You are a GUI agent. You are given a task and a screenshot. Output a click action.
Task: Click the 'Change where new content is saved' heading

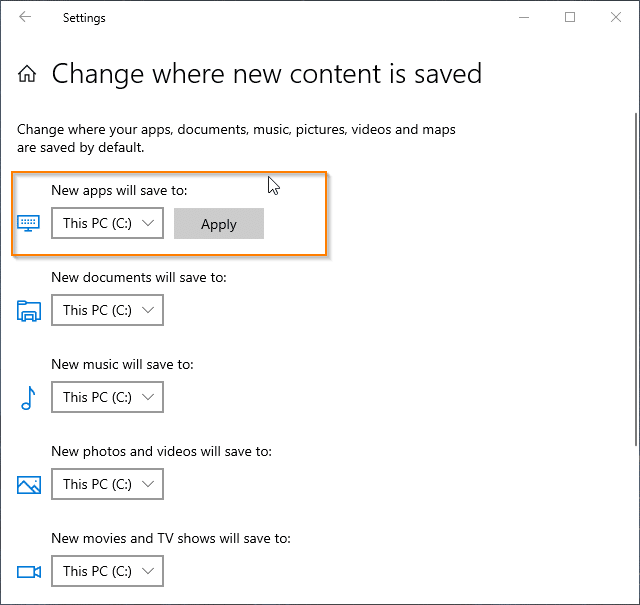point(267,74)
